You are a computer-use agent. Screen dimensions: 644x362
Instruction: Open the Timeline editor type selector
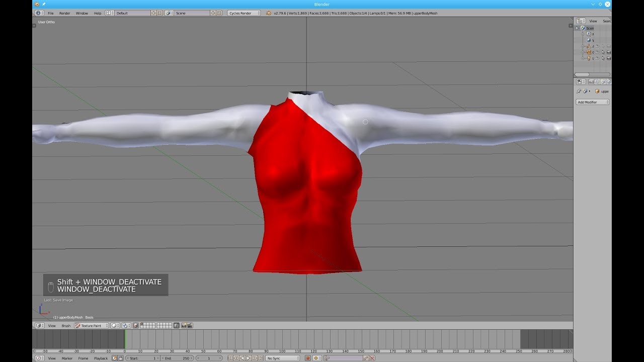39,358
